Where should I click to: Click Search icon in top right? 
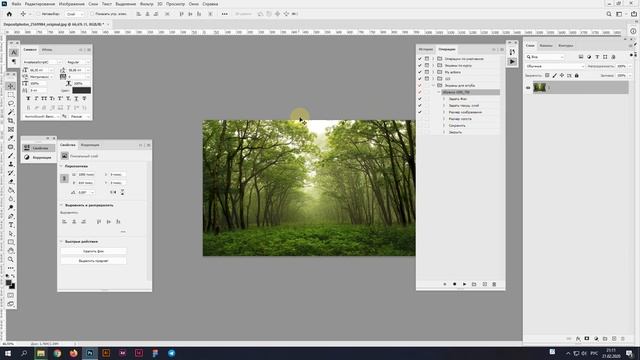point(609,14)
